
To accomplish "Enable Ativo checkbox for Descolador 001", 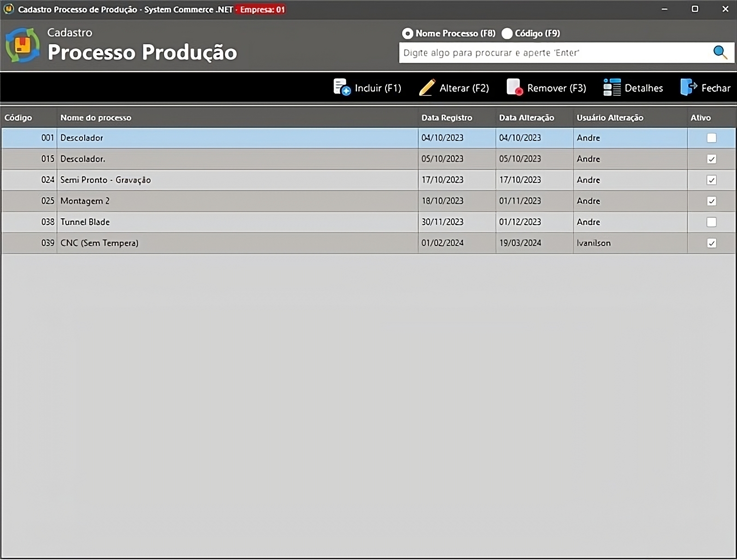I will 712,138.
